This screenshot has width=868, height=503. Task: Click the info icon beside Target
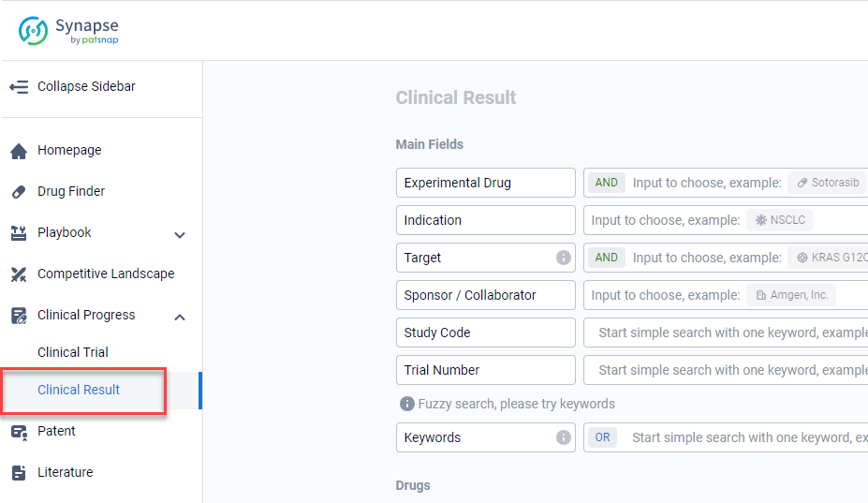(563, 258)
